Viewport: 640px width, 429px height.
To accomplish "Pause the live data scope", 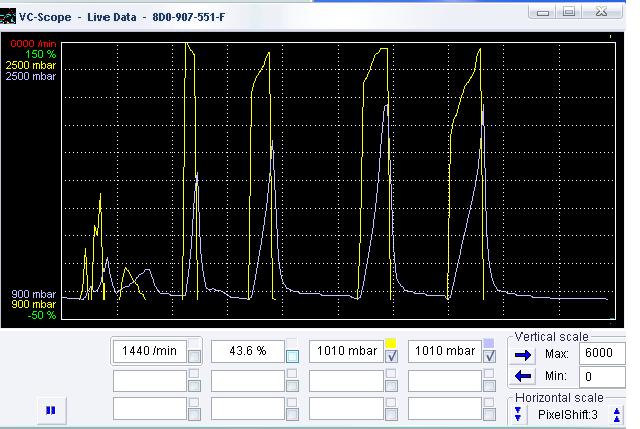I will (50, 409).
